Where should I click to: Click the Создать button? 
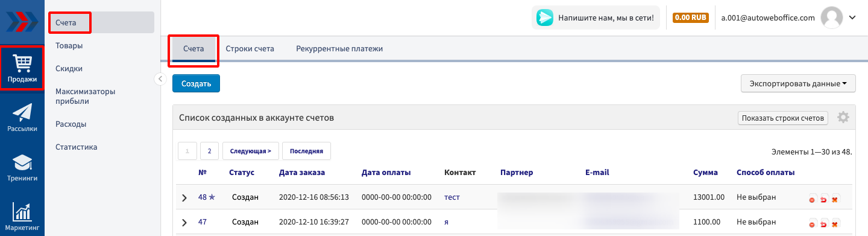pos(196,84)
